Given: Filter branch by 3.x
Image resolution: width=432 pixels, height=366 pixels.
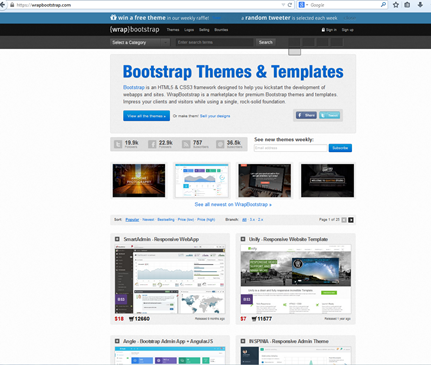Looking at the screenshot, I should 252,220.
